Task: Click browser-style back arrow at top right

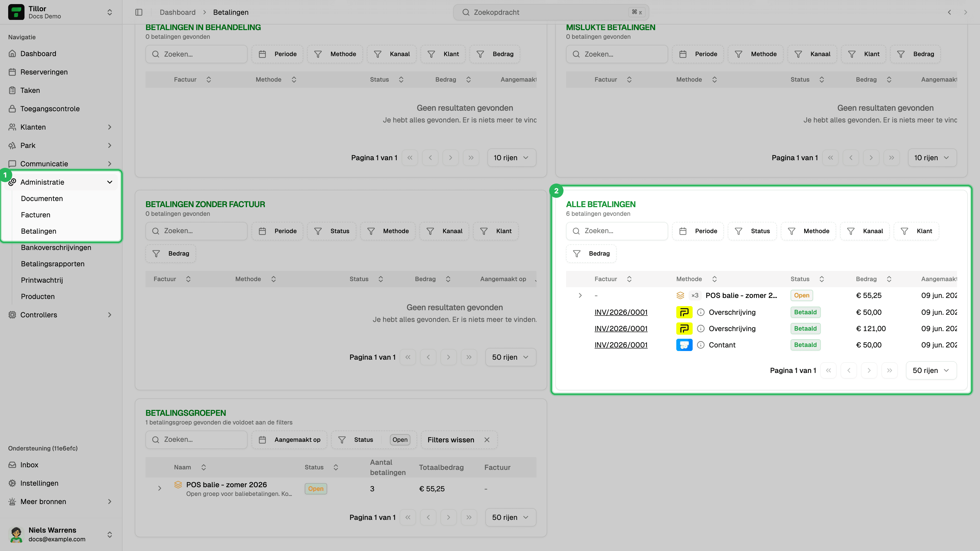Action: click(x=950, y=12)
